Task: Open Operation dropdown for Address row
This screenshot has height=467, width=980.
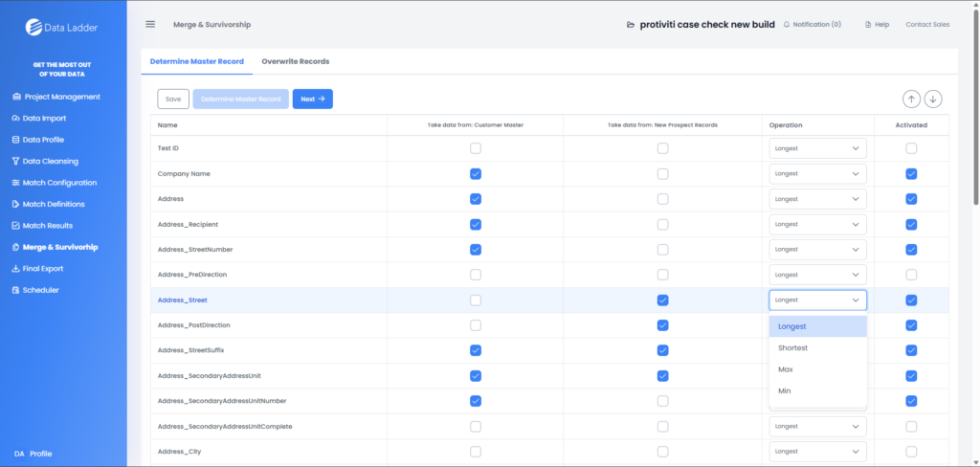Action: point(817,199)
